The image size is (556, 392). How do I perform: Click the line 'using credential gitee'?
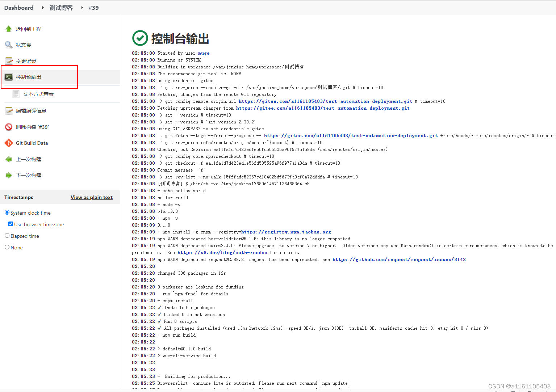[x=185, y=81]
